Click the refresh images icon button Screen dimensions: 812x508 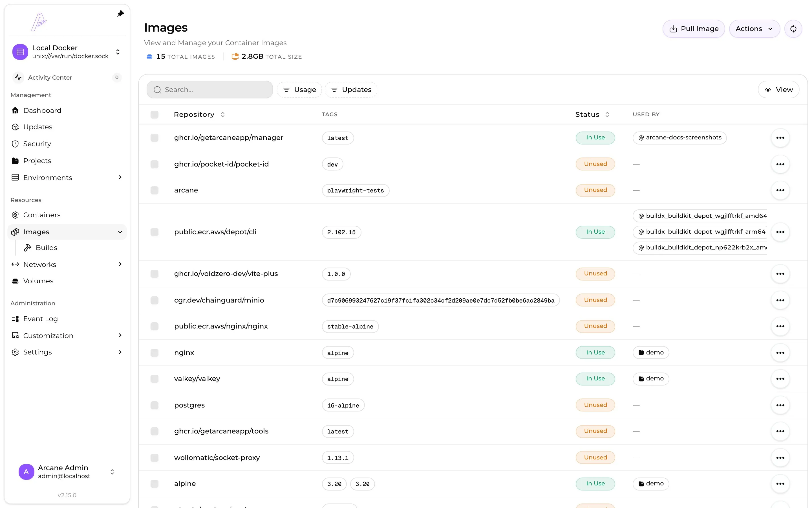pyautogui.click(x=793, y=29)
